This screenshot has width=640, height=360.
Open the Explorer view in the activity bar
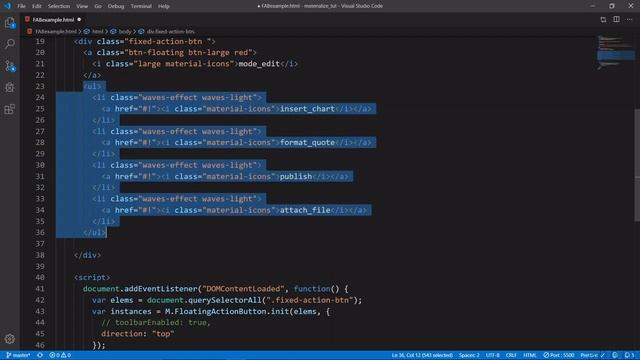[10, 22]
